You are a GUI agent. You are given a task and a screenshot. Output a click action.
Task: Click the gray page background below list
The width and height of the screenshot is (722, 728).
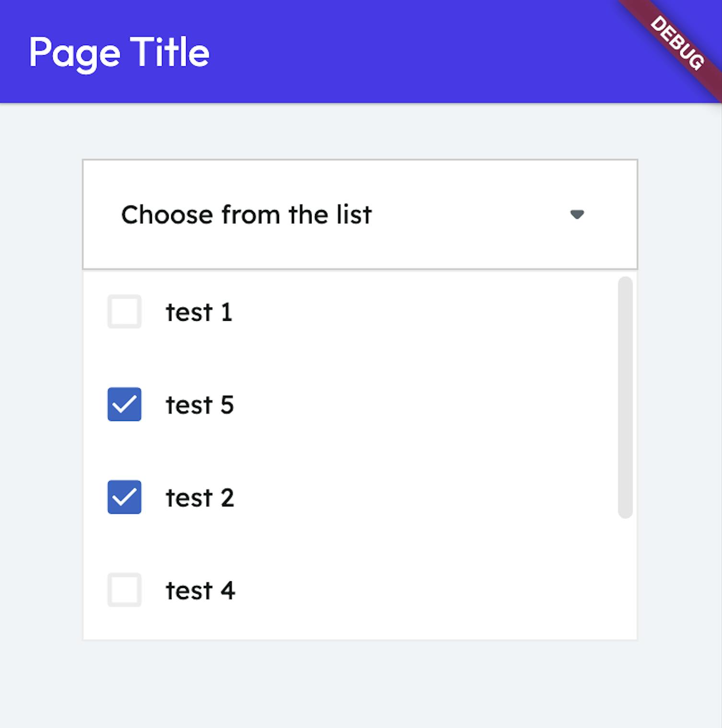pyautogui.click(x=360, y=686)
